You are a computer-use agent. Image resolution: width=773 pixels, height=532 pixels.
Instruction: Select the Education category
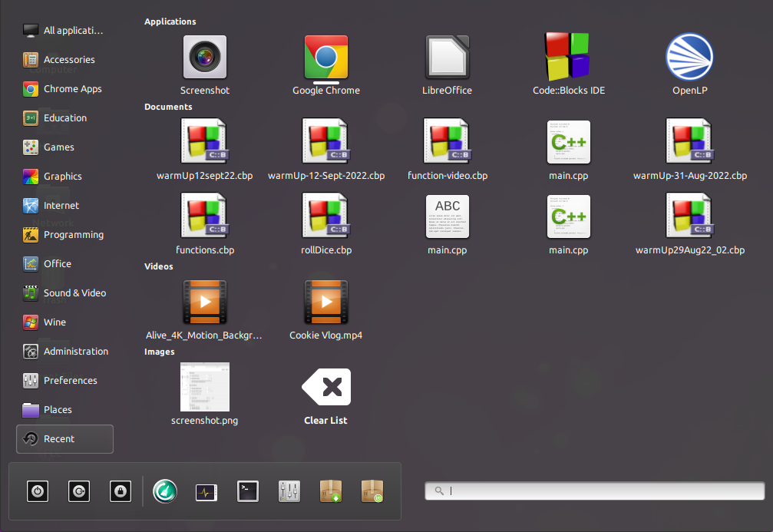(64, 118)
